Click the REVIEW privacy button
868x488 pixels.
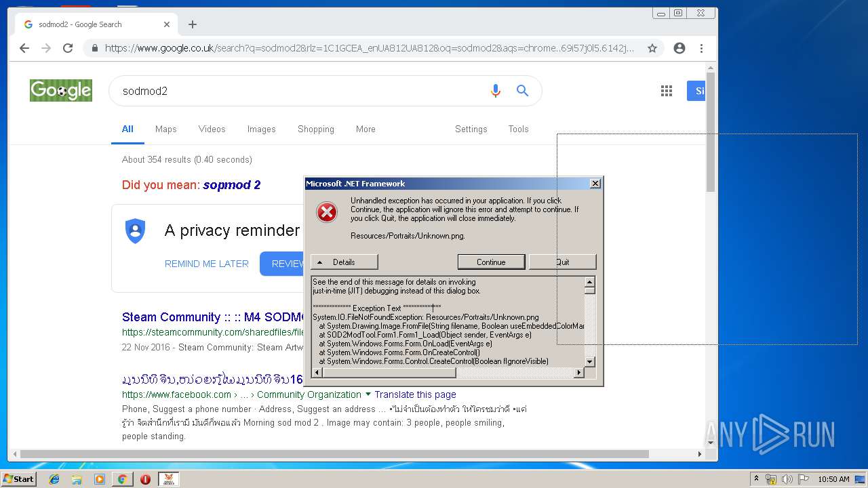click(282, 264)
